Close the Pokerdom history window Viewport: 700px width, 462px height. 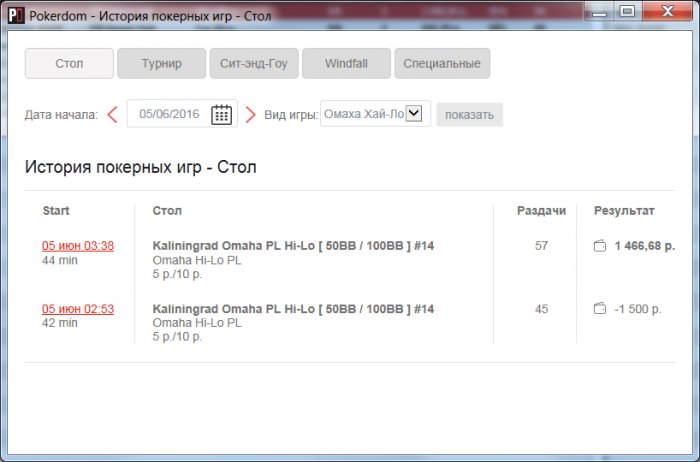pos(667,12)
